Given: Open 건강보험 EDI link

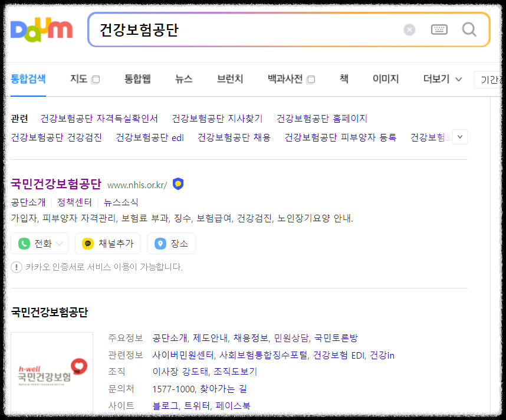Looking at the screenshot, I should [x=339, y=355].
